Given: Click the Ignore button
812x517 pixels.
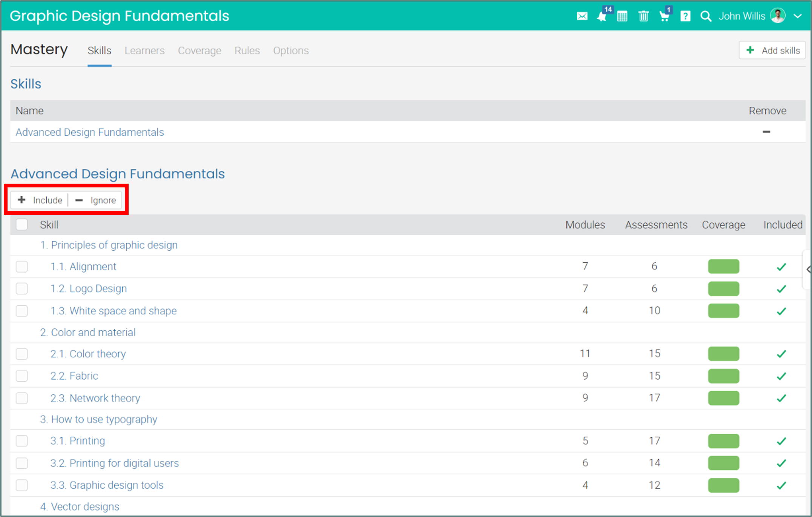Looking at the screenshot, I should tap(96, 200).
